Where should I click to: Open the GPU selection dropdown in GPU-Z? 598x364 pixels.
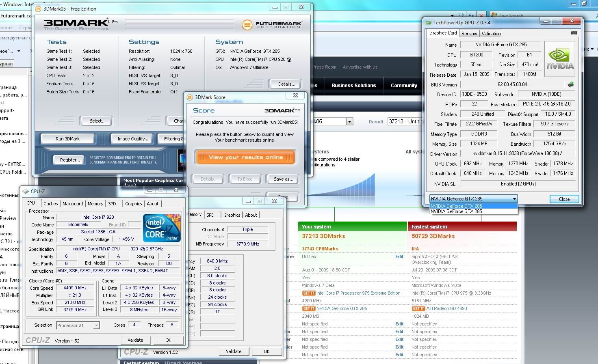(514, 199)
